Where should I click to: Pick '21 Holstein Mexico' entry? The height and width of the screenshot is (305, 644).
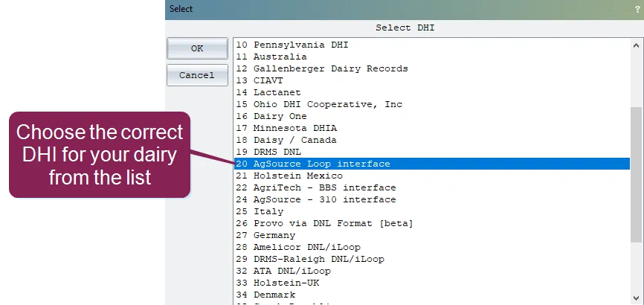point(432,176)
